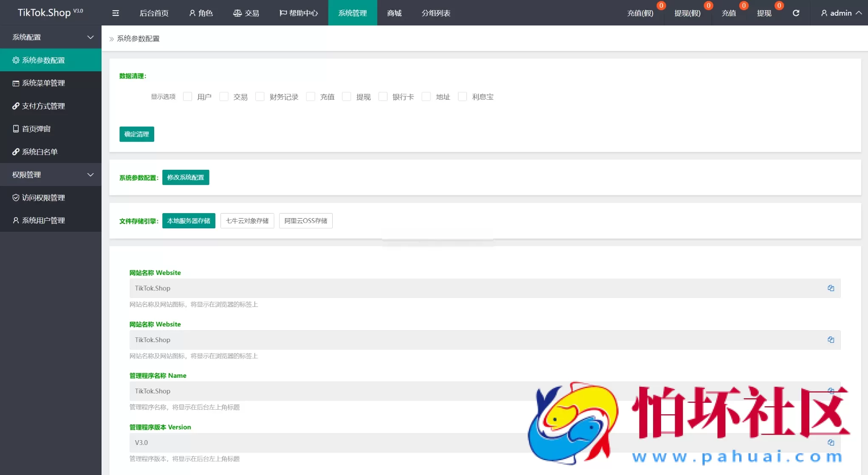Screen dimensions: 868x475
Task: Check the 银行卡 data option
Action: point(383,96)
